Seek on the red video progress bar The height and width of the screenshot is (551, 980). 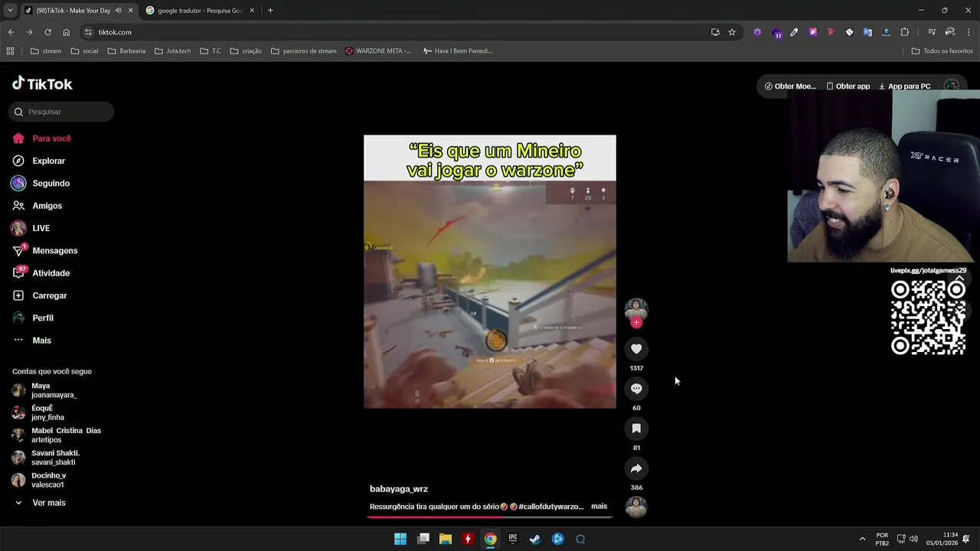(490, 517)
